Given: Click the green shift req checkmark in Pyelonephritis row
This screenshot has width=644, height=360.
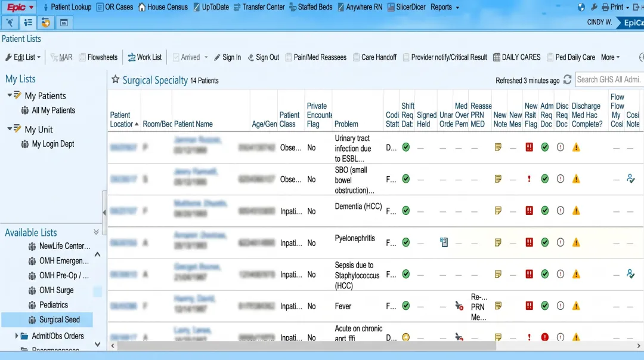Looking at the screenshot, I should pyautogui.click(x=406, y=242).
